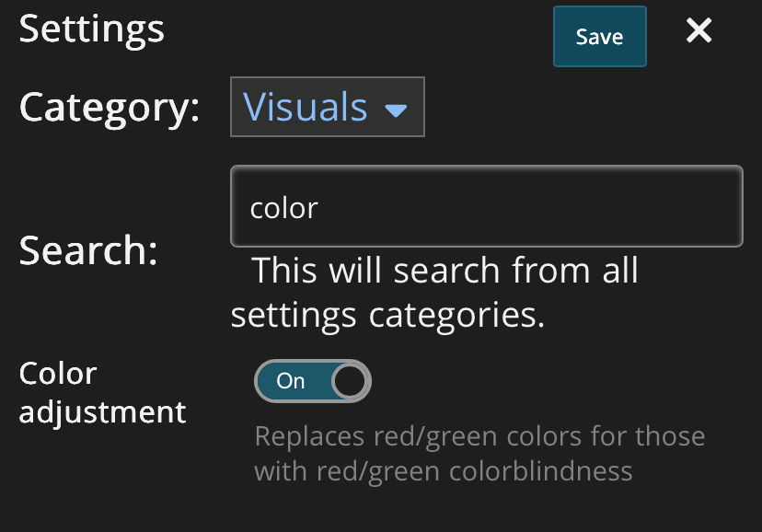Click the word "color" in the search box
762x532 pixels.
(x=283, y=208)
